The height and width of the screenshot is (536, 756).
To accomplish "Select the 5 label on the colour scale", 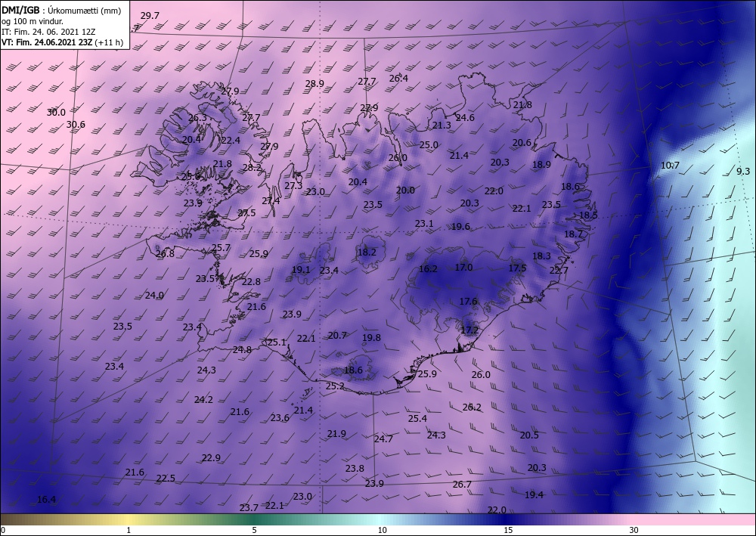I will (x=254, y=531).
